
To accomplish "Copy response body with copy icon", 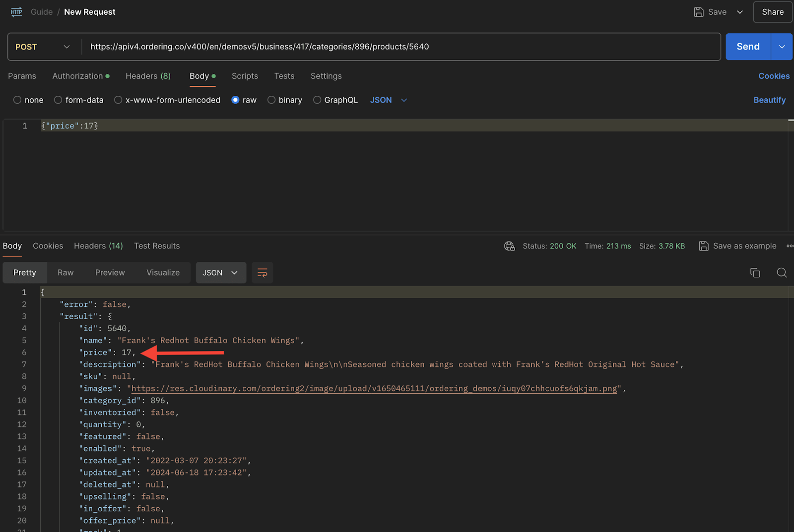I will click(755, 273).
